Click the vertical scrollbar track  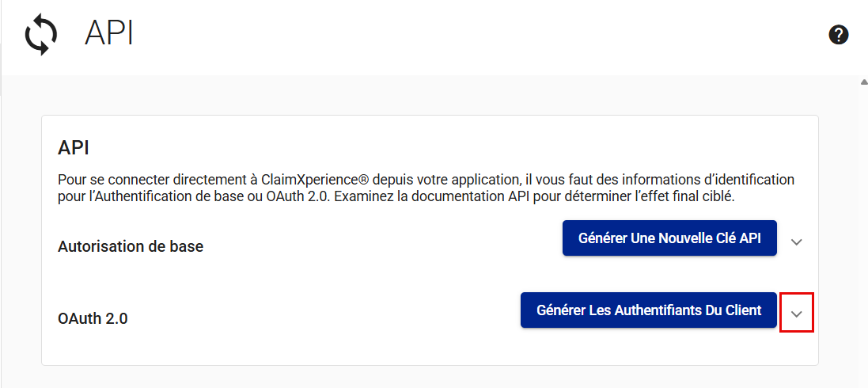coord(862,238)
